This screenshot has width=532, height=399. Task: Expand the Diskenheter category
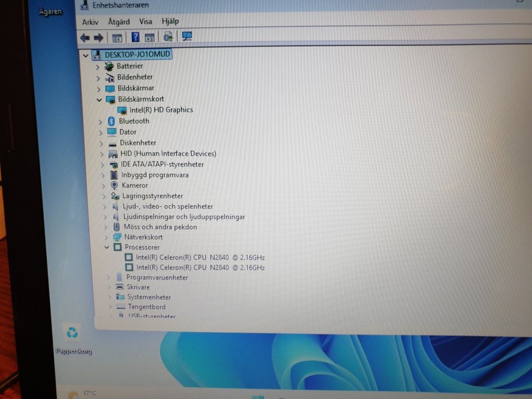pyautogui.click(x=102, y=144)
